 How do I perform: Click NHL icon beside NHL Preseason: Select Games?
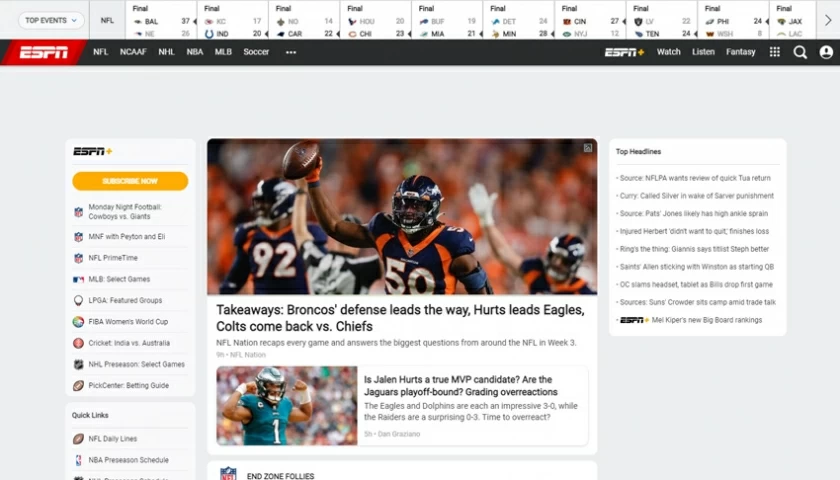tap(78, 364)
